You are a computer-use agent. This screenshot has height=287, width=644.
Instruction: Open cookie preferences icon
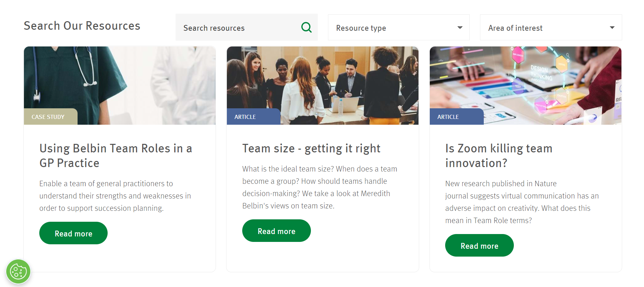[18, 272]
